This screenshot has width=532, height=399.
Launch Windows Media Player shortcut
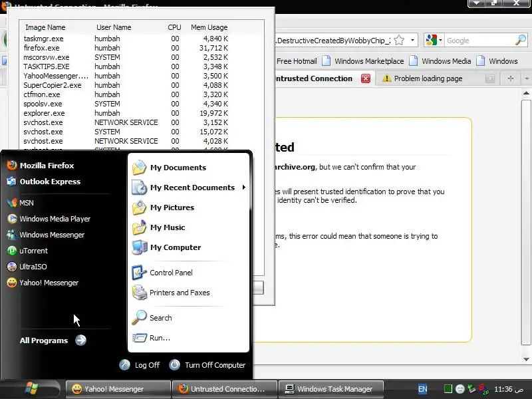coord(49,219)
